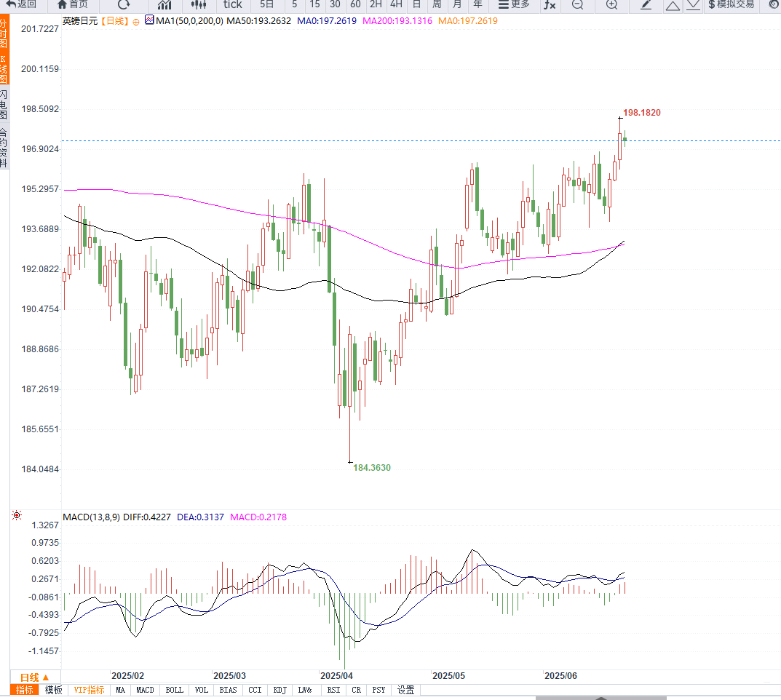The width and height of the screenshot is (781, 700).
Task: Click the MA1 indicator icon beside the chart title
Action: [149, 20]
